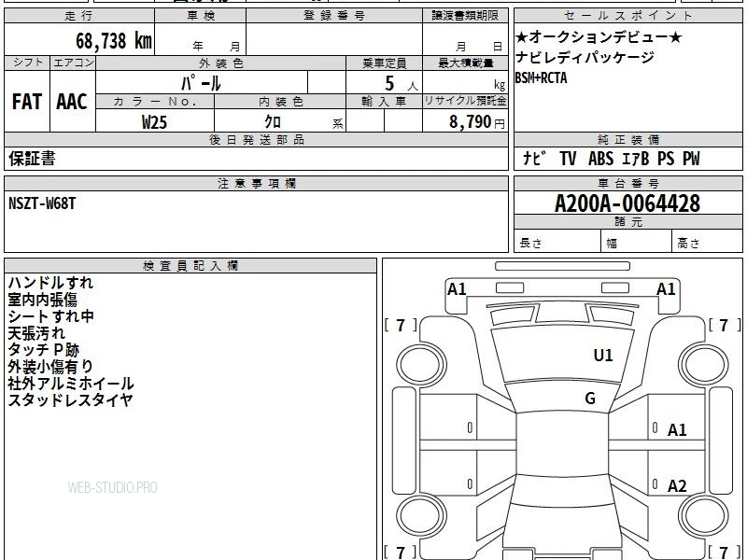The image size is (747, 560).
Task: Click the 外装小傷有り inspector note
Action: [50, 366]
